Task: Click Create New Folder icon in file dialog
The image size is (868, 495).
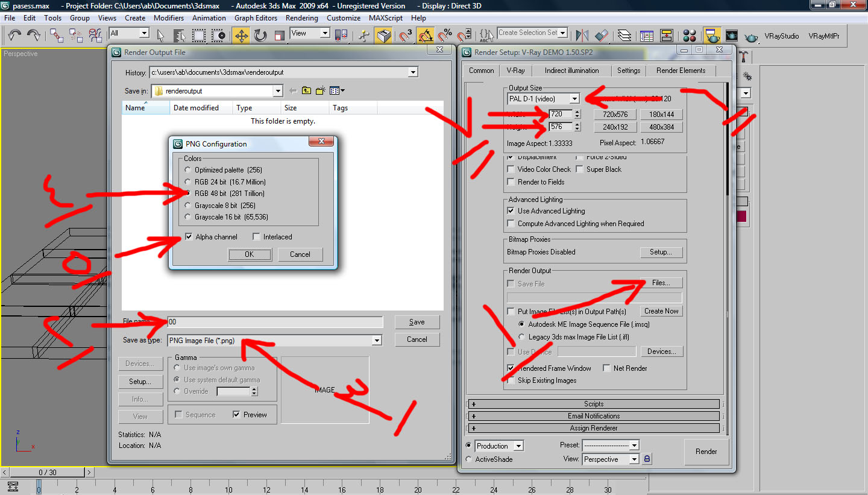Action: click(321, 90)
